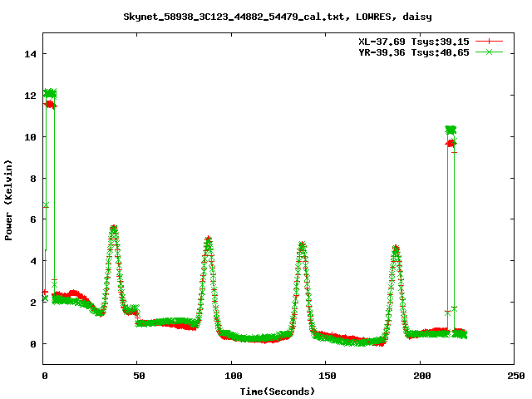
Task: Click the Time(Seconds) x-axis label
Action: 278,391
